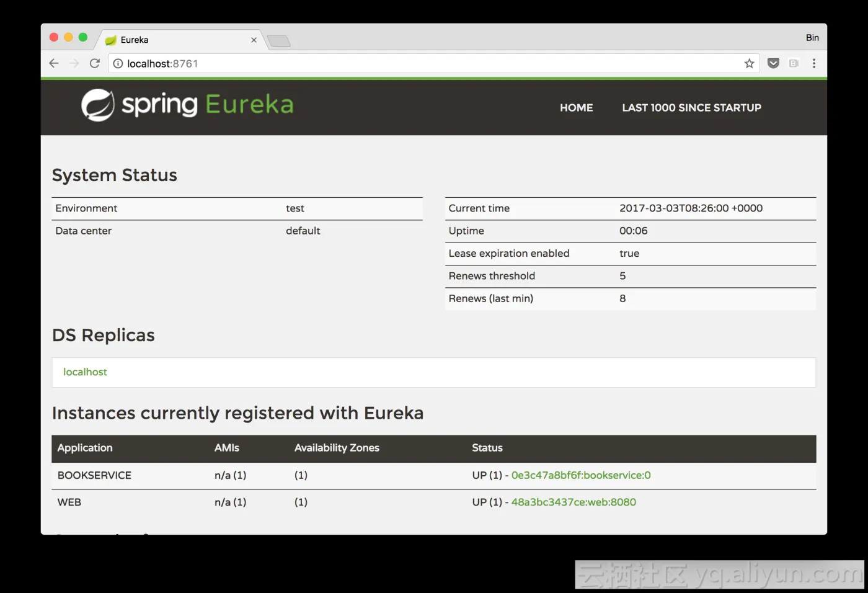Click the Renews (last min) label
This screenshot has width=868, height=593.
[491, 298]
